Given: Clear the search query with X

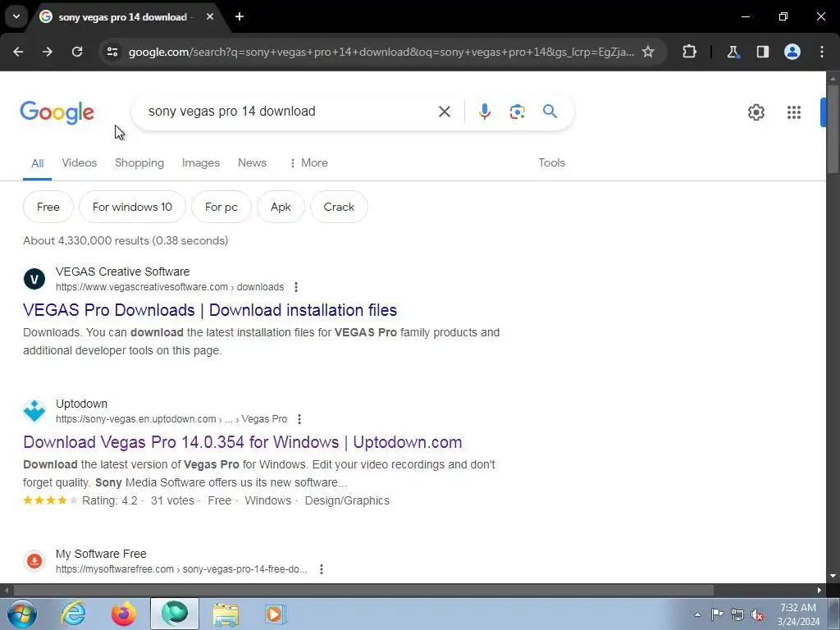Looking at the screenshot, I should (x=444, y=112).
